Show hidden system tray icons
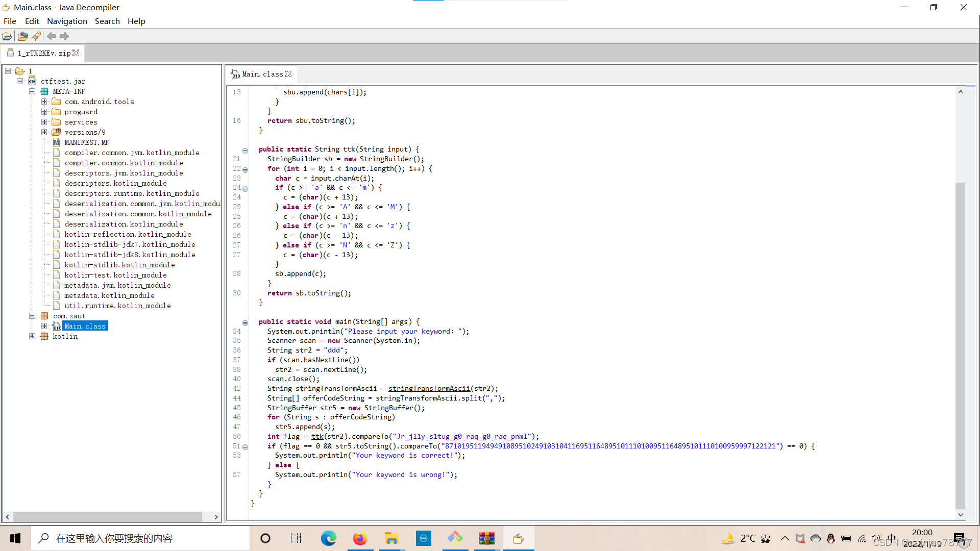Screen dimensions: 980x551 785,538
